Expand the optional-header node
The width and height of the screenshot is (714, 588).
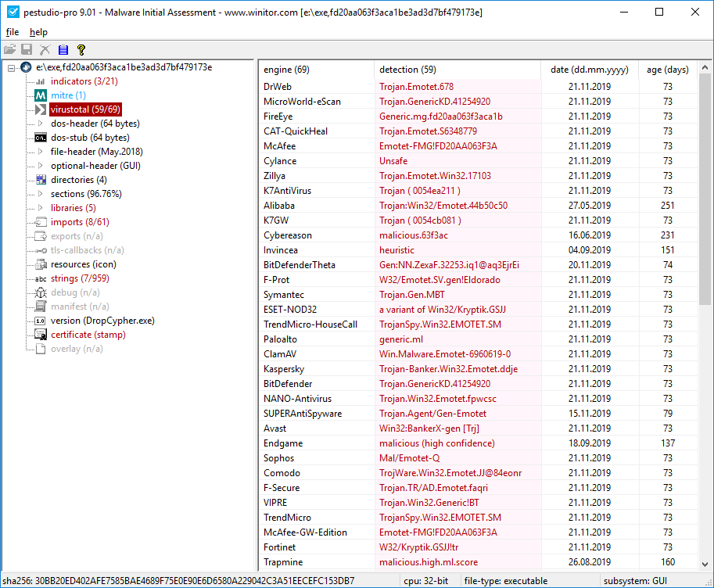coord(40,166)
